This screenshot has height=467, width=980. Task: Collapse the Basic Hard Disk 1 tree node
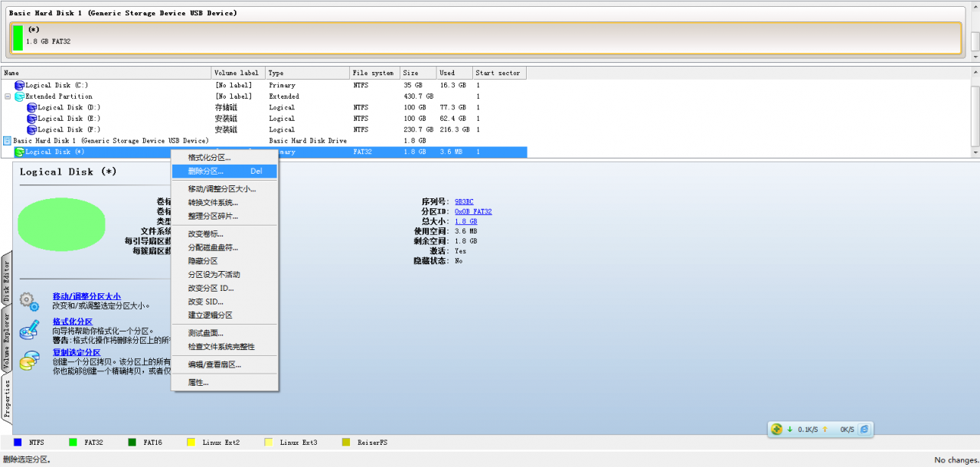pos(8,141)
